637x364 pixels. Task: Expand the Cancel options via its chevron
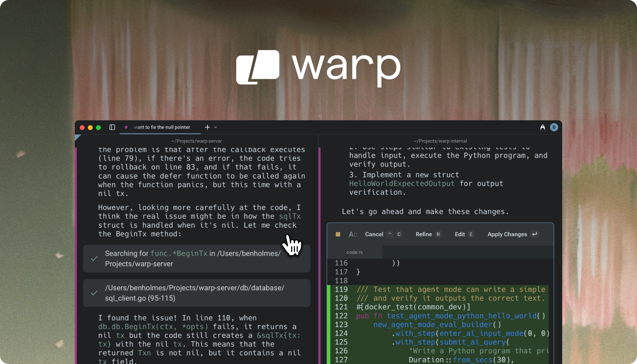pyautogui.click(x=389, y=234)
